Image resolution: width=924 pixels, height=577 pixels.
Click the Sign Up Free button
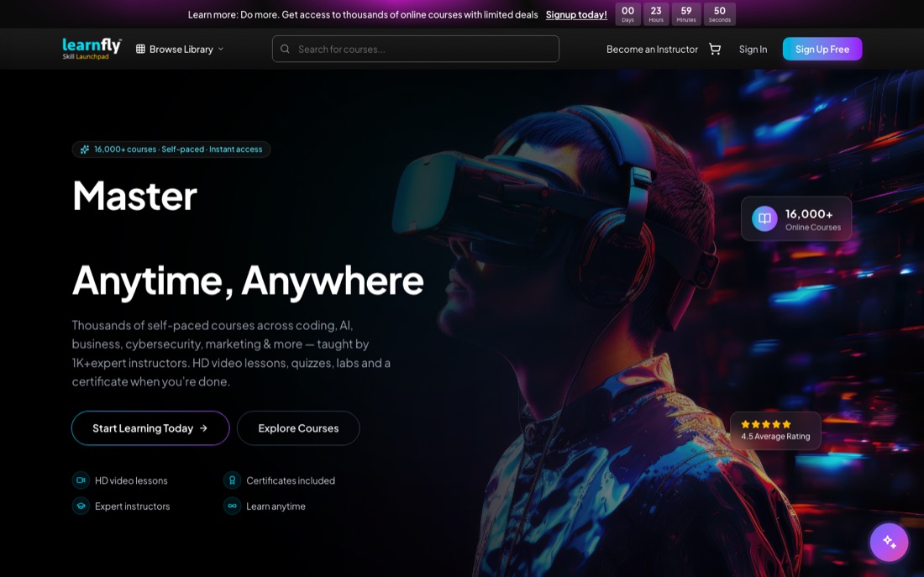[x=822, y=49]
